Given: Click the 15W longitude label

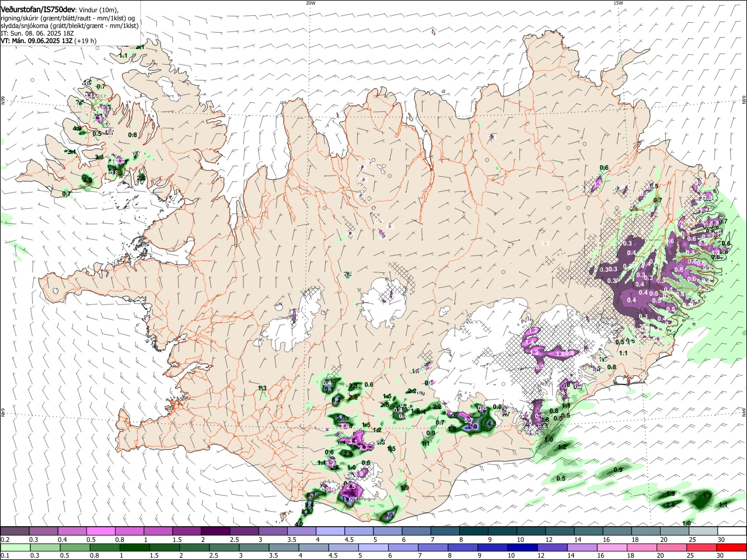Looking at the screenshot, I should pyautogui.click(x=618, y=3).
